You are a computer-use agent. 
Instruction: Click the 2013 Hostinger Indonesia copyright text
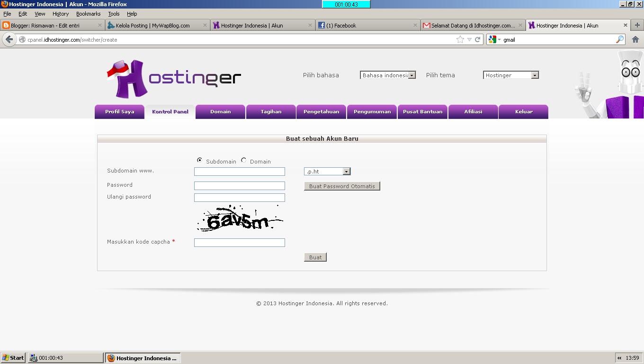pos(322,303)
